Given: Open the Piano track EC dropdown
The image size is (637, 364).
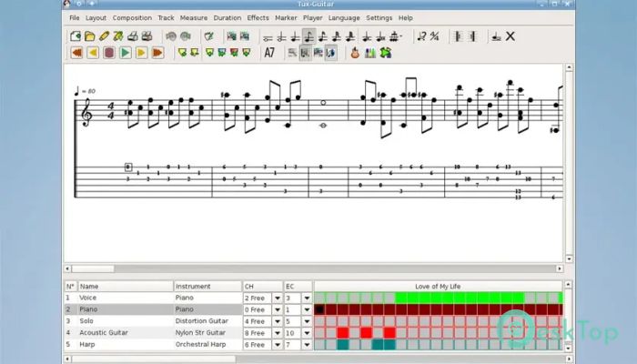Looking at the screenshot, I should [x=308, y=309].
